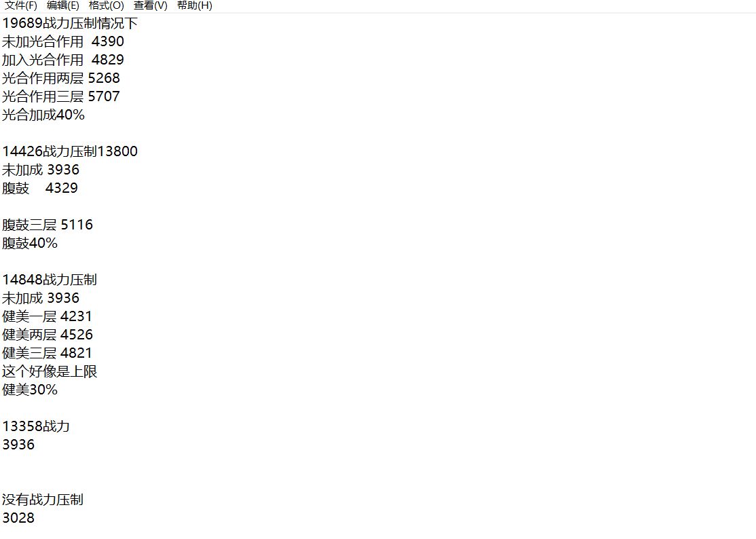Open the 文件(F) menu
The image size is (756, 539).
click(21, 6)
